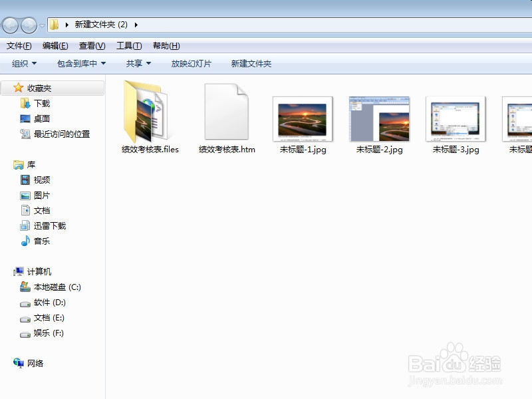Viewport: 532px width, 399px height.
Task: Click the 绩效考核表.files name label
Action: point(150,149)
